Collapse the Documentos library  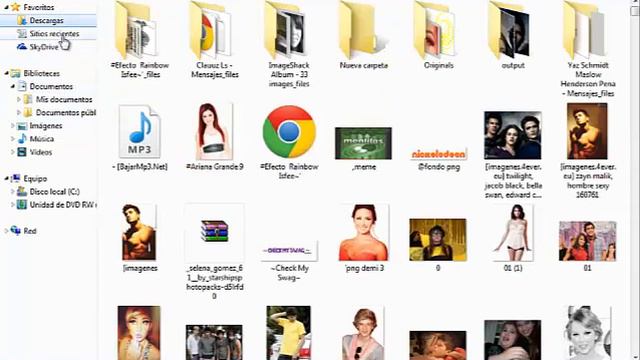tap(13, 87)
